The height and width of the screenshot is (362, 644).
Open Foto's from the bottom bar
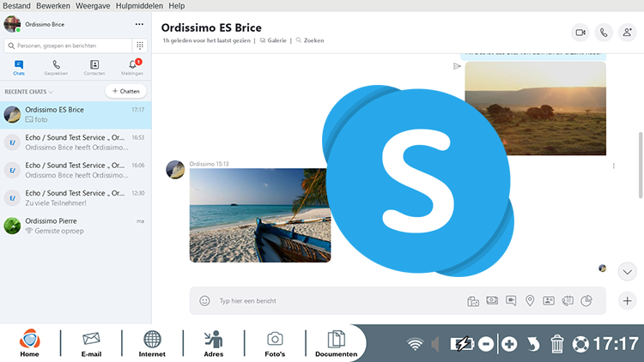pos(275,343)
